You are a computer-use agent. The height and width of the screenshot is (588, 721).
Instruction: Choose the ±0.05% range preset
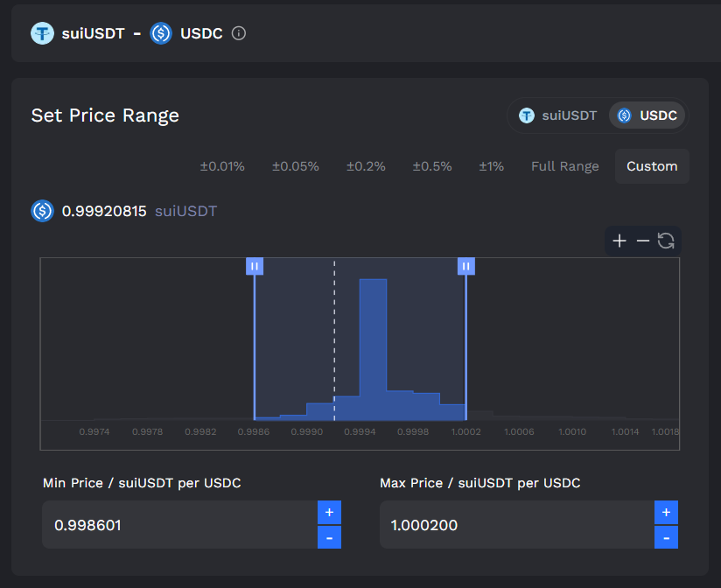(295, 166)
